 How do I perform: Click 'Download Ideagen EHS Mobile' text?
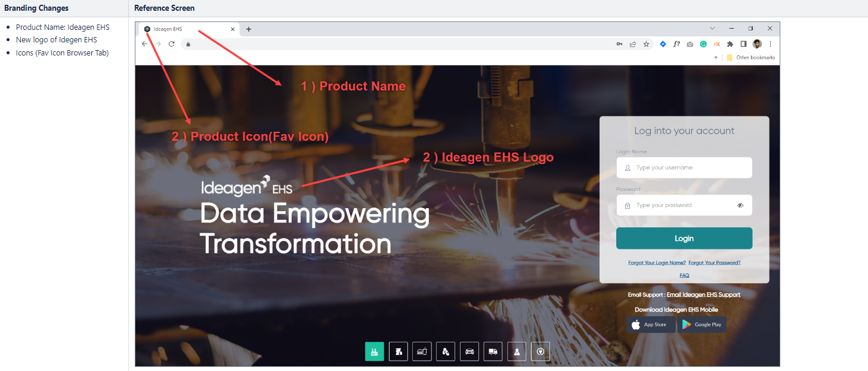(x=677, y=310)
